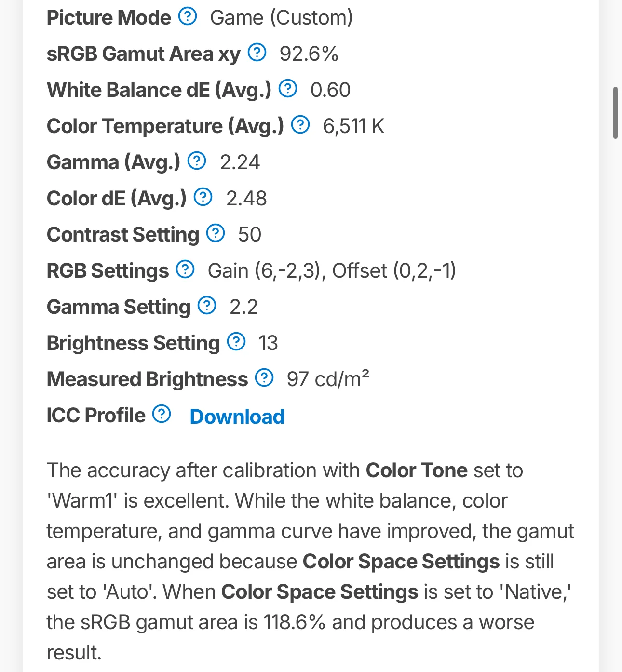The image size is (622, 672).
Task: Click the sRGB gamut 92.6% value
Action: [309, 54]
